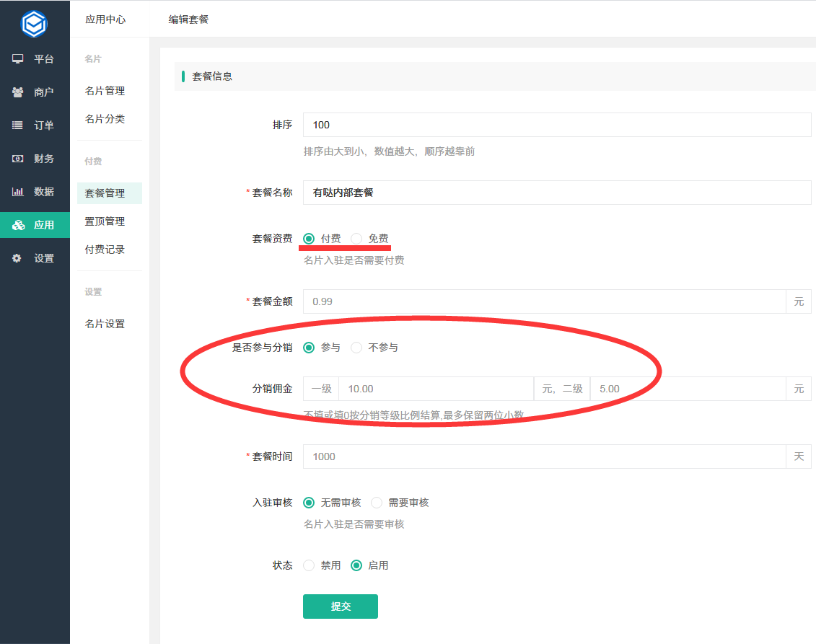The image size is (816, 644).
Task: Go to 财务 section
Action: (35, 159)
